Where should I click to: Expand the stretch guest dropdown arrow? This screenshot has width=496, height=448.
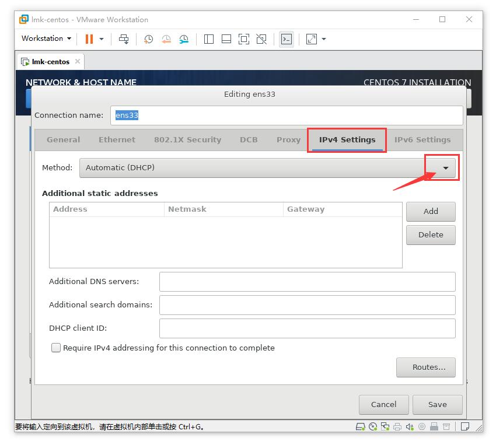324,39
